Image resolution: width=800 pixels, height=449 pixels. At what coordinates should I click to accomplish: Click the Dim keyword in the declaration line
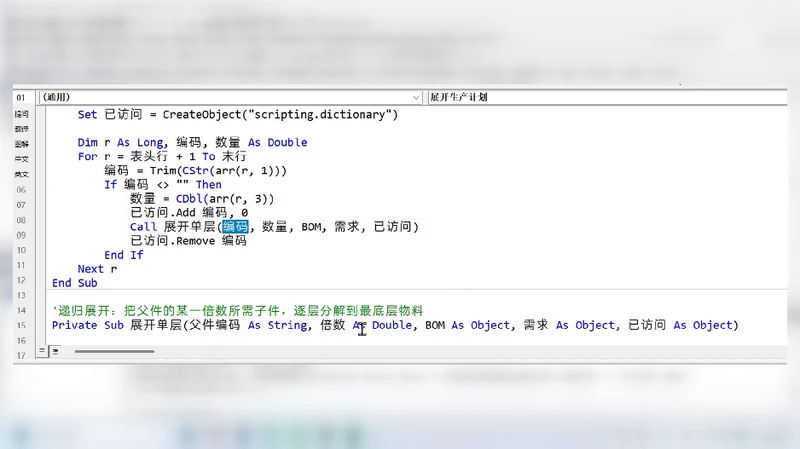point(88,142)
